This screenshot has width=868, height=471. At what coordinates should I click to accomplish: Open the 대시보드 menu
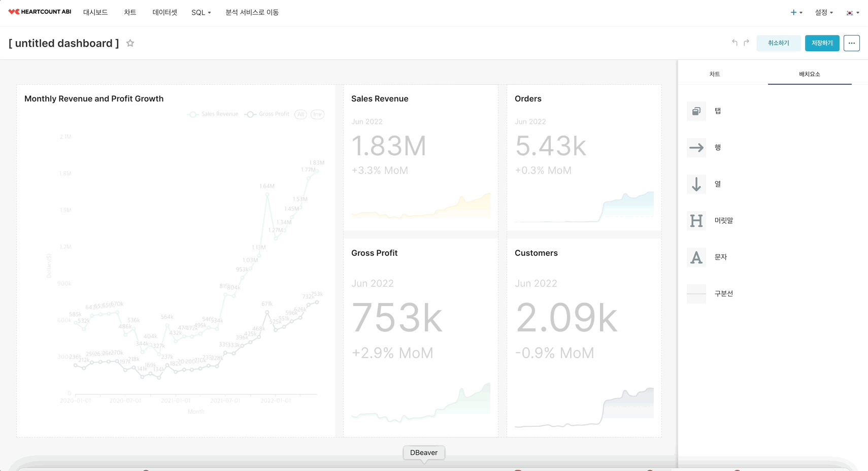[95, 12]
